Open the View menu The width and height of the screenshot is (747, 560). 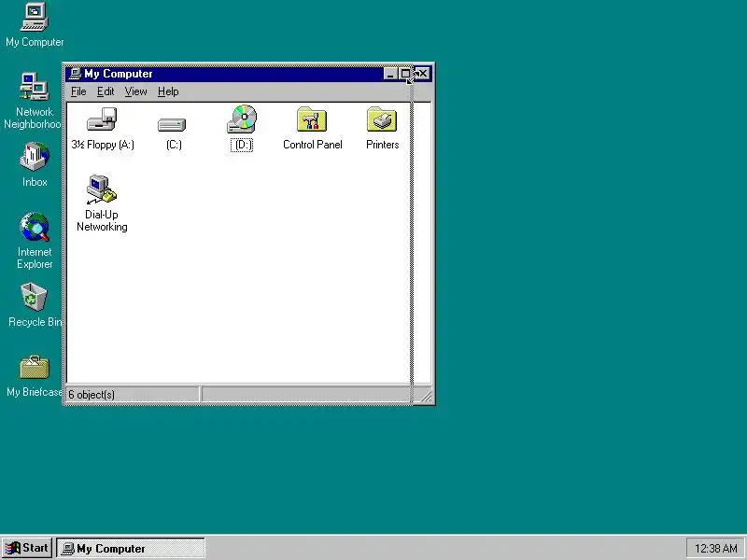click(x=135, y=91)
